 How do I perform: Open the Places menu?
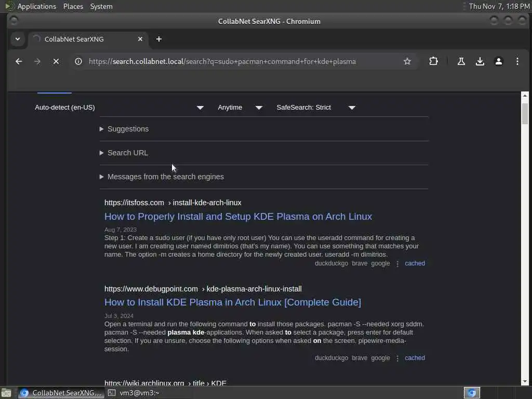73,6
